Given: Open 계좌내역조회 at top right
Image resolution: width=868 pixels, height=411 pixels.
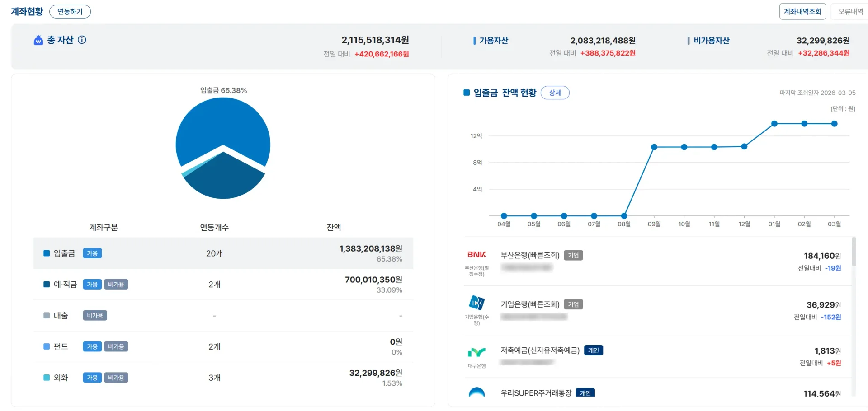Looking at the screenshot, I should coord(802,11).
